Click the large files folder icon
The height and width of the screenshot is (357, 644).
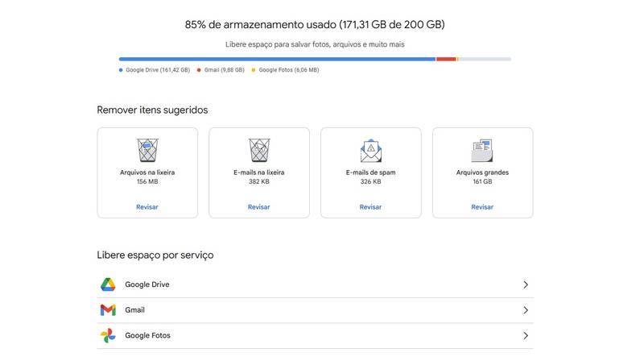pyautogui.click(x=482, y=151)
